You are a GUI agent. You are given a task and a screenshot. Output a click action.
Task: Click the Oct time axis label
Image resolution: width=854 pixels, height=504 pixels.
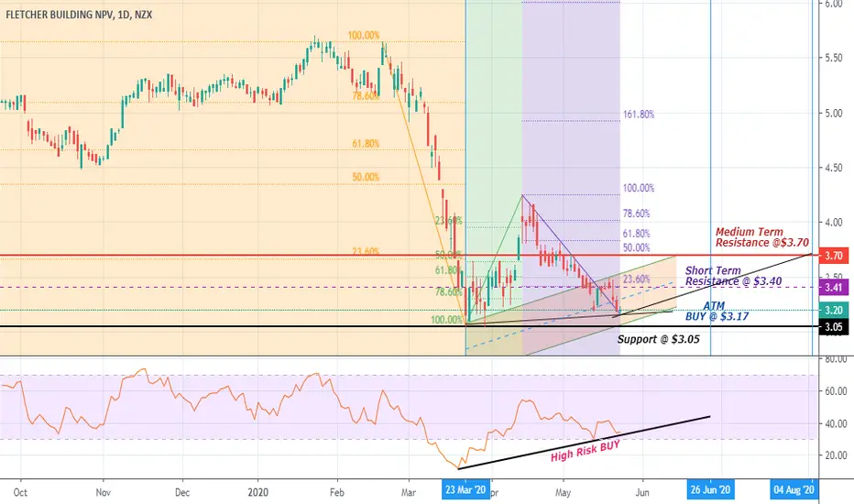tap(20, 493)
